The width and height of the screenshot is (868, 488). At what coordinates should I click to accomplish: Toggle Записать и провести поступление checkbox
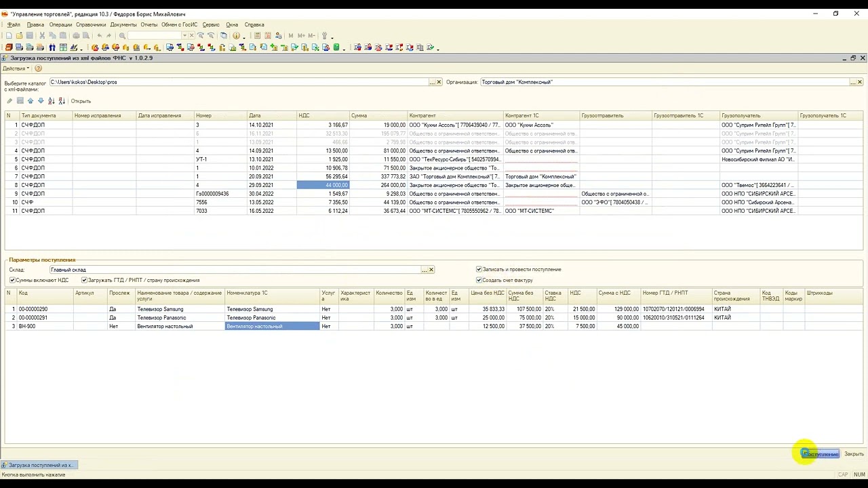click(479, 269)
